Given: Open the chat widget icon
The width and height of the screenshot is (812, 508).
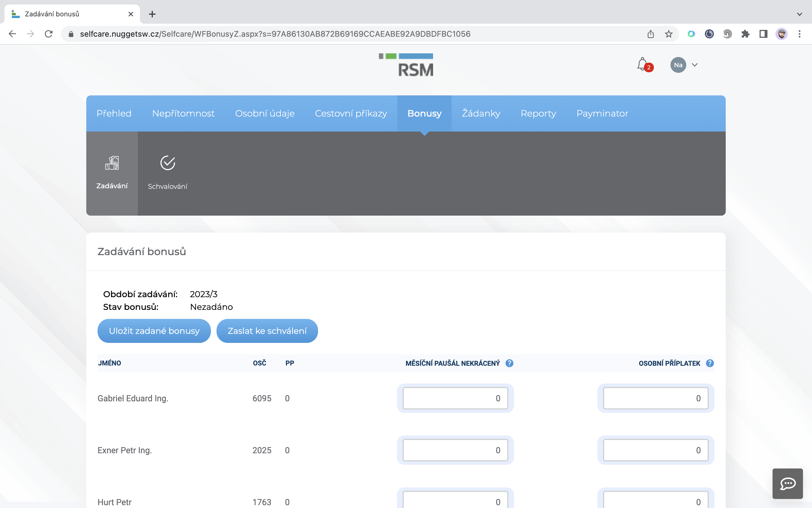Looking at the screenshot, I should pyautogui.click(x=787, y=483).
